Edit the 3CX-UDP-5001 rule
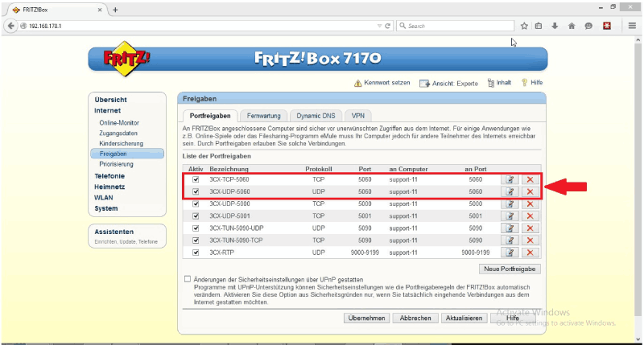Viewport: 644px width, 345px height. pos(510,216)
